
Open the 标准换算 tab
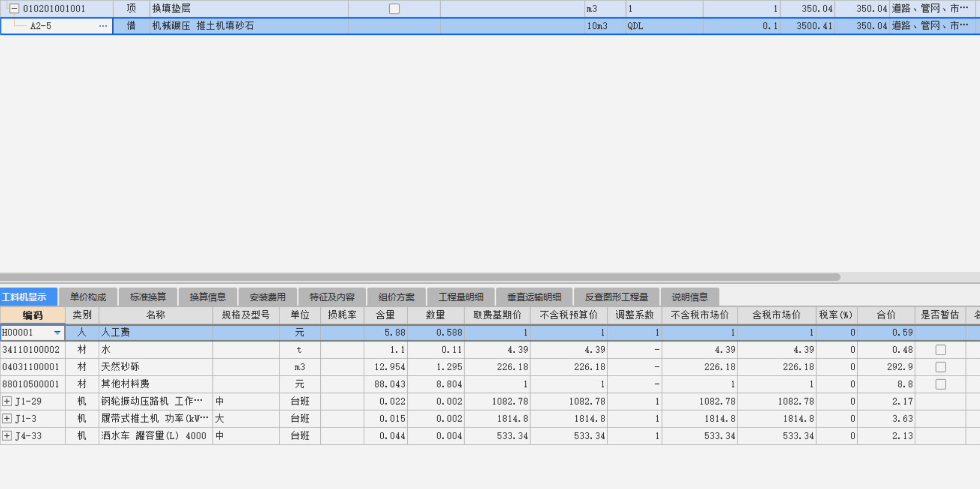pyautogui.click(x=148, y=297)
